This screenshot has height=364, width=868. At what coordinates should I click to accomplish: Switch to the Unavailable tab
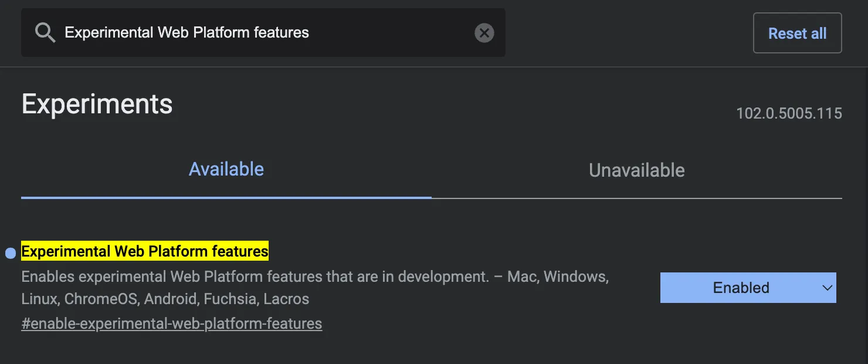636,170
